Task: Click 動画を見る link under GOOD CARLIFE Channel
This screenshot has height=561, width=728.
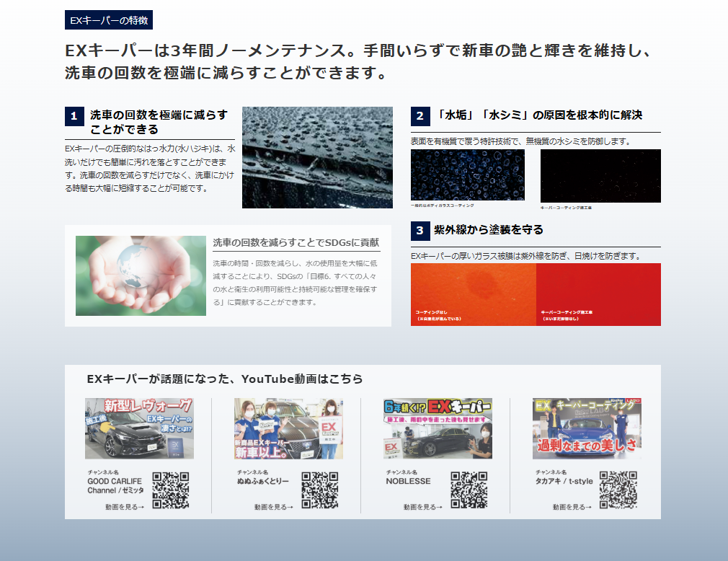Action: pos(125,507)
